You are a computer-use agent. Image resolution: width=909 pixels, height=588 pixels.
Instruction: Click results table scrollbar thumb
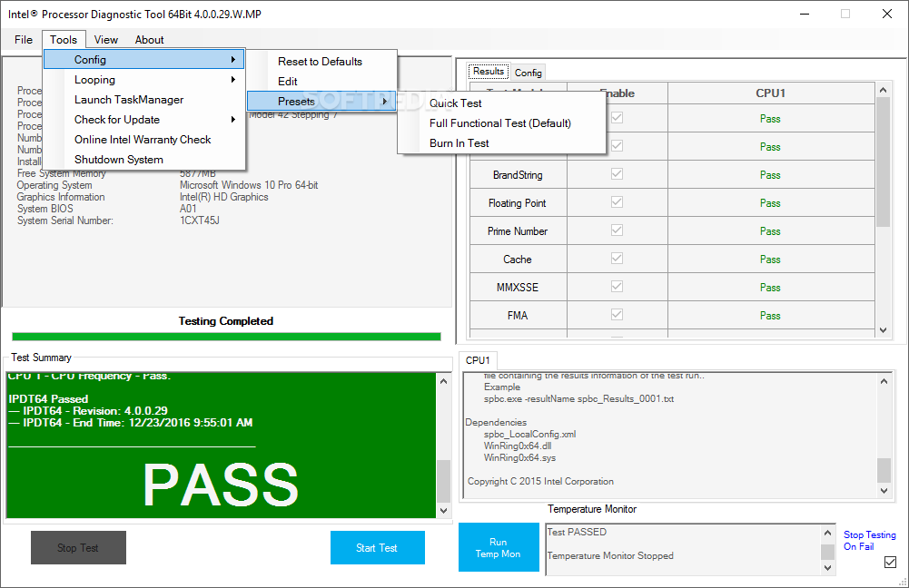tap(883, 162)
